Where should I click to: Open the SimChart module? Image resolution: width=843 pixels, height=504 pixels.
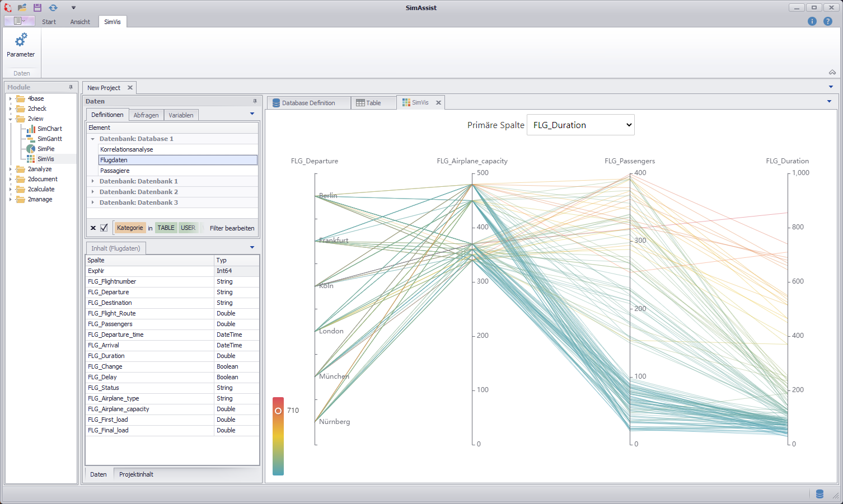point(49,129)
